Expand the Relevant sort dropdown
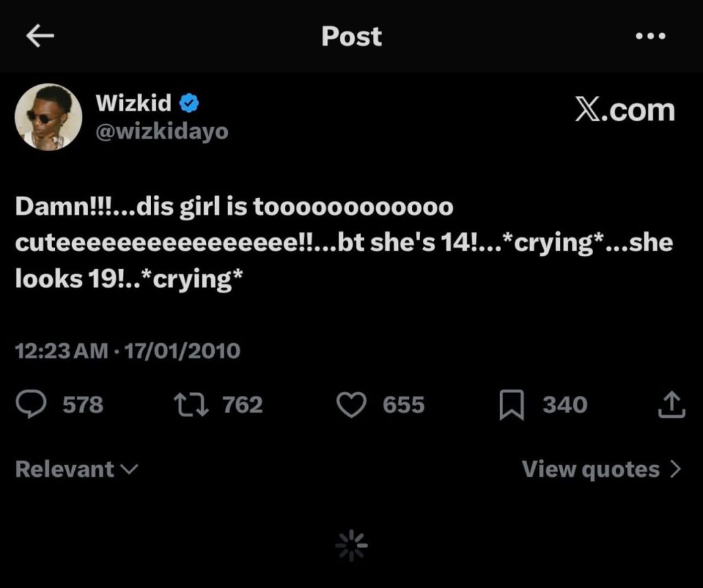This screenshot has height=588, width=703. [x=76, y=469]
